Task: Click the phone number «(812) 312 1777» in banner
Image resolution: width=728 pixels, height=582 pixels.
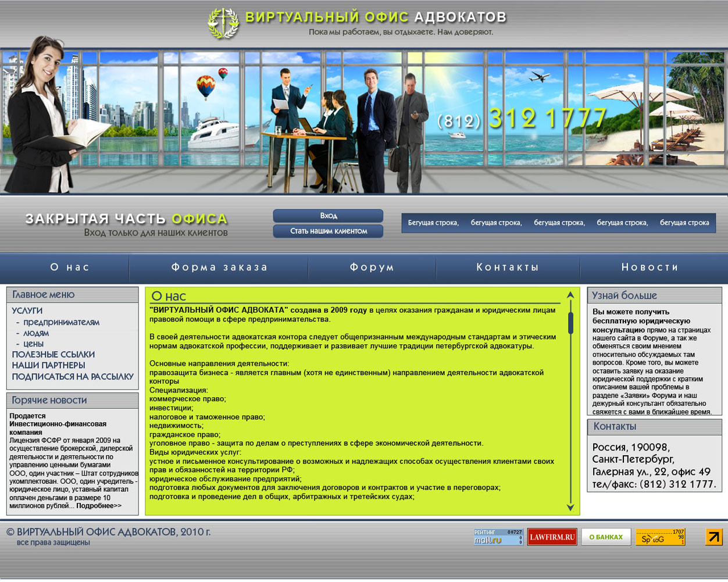Action: [522, 119]
